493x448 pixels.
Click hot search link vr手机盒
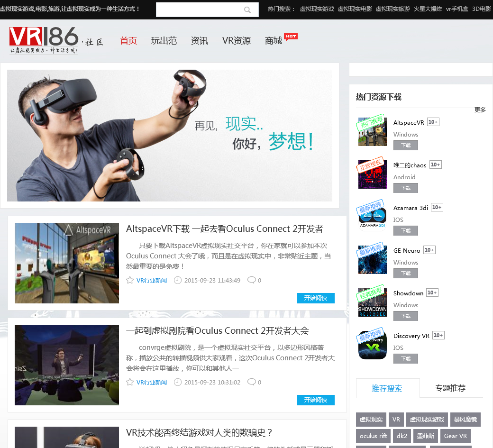(x=457, y=9)
